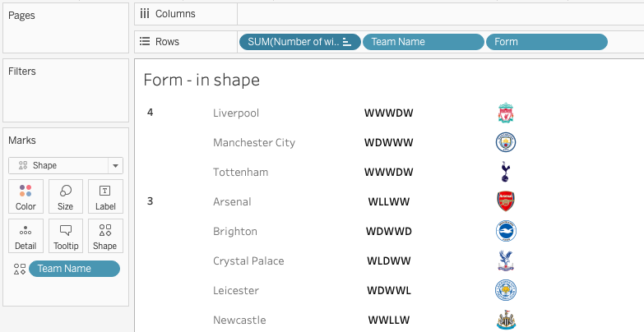Open the Detail marks card

[x=25, y=236]
